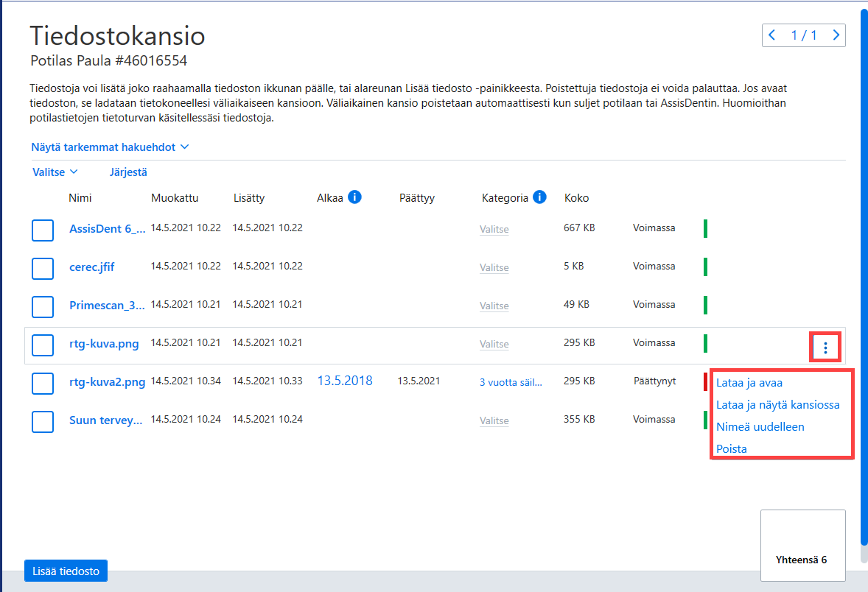Click the 13.5.2018 start date

[345, 381]
